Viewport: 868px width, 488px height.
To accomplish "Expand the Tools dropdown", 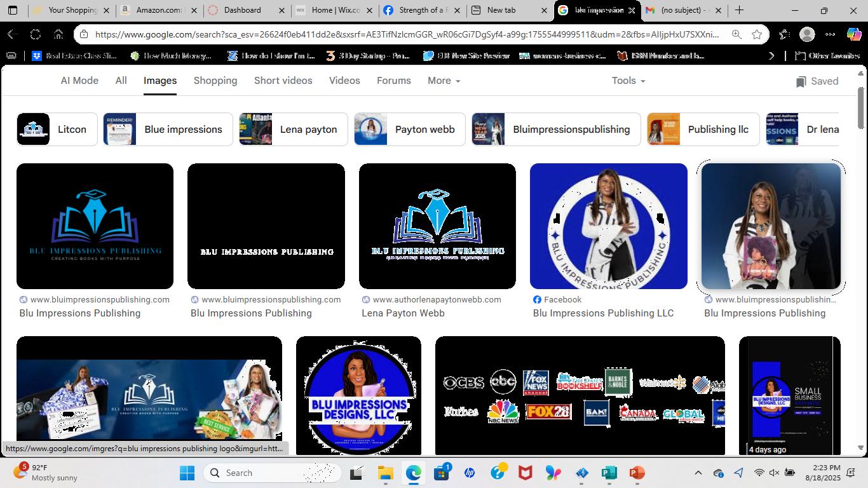I will coord(628,81).
